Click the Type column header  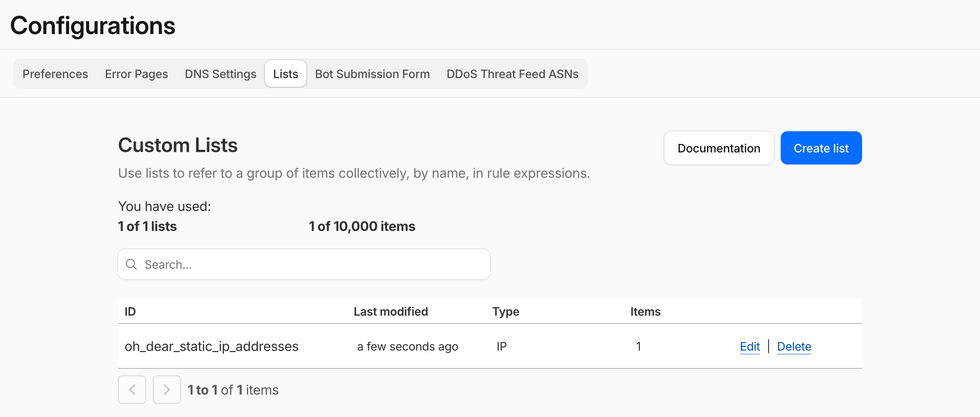(x=505, y=312)
